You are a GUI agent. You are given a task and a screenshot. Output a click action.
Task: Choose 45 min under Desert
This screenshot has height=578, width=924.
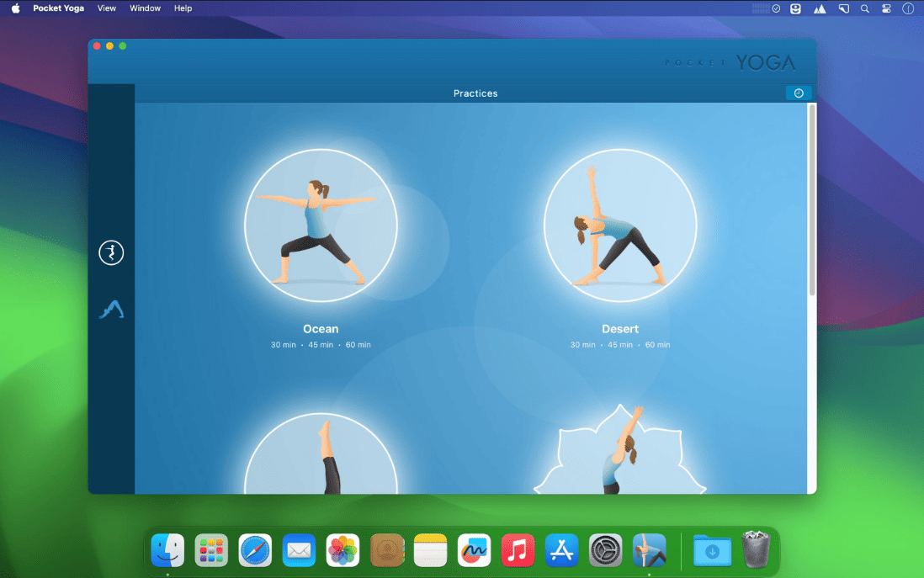coord(620,345)
